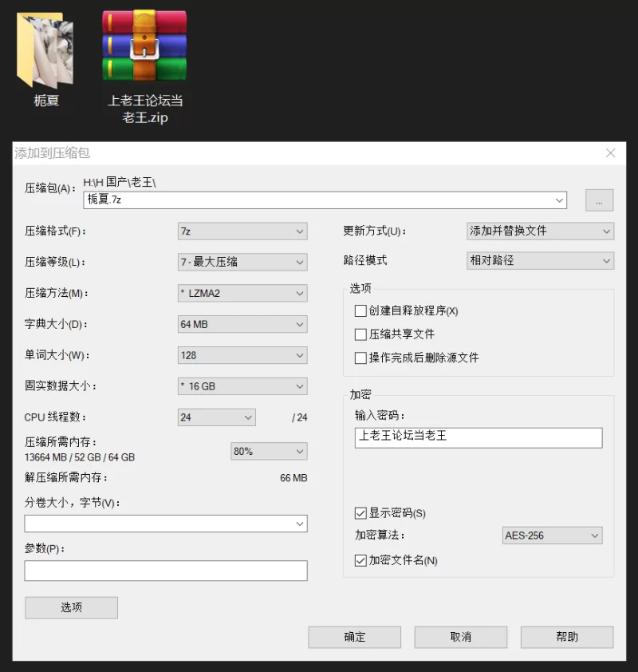638x672 pixels.
Task: Select the 上老王论坛当老王.zip archive icon
Action: coord(144,46)
